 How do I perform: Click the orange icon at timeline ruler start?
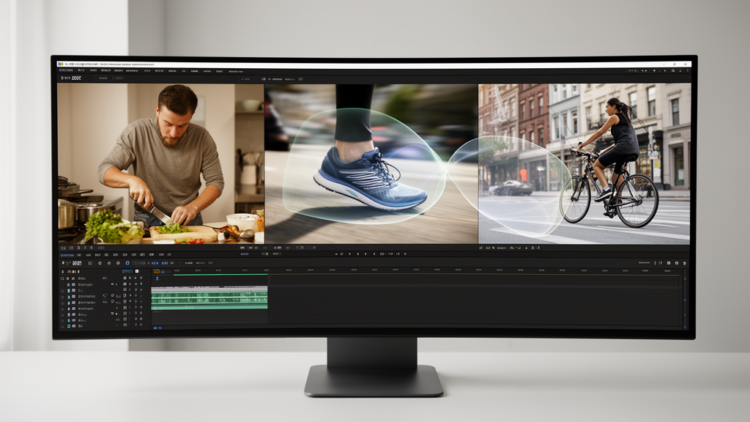pyautogui.click(x=156, y=271)
